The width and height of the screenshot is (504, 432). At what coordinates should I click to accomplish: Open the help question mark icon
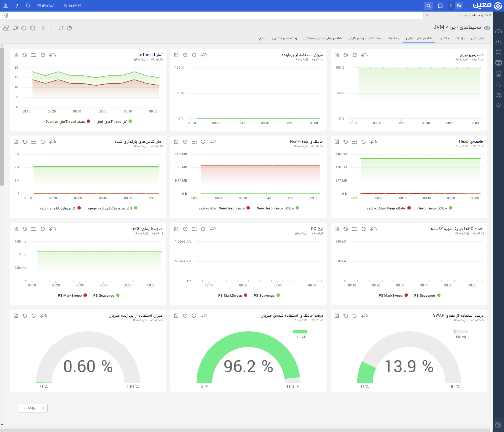(x=17, y=6)
